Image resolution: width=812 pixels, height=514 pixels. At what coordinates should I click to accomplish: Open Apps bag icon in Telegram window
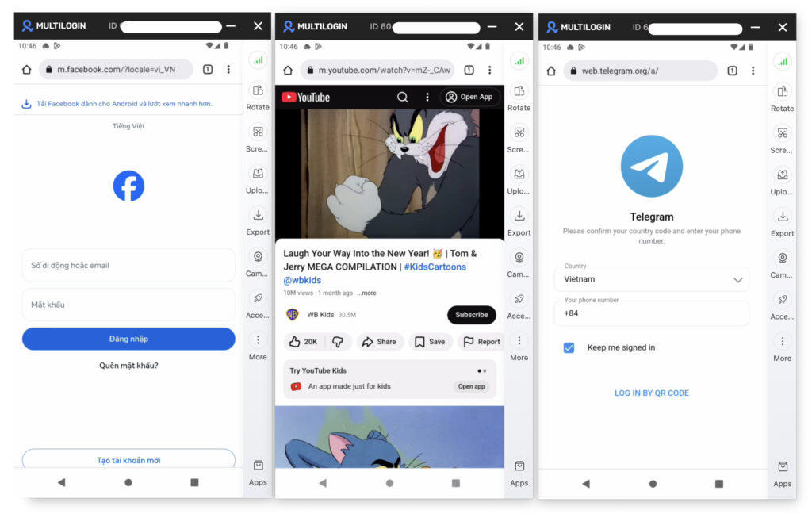(782, 467)
